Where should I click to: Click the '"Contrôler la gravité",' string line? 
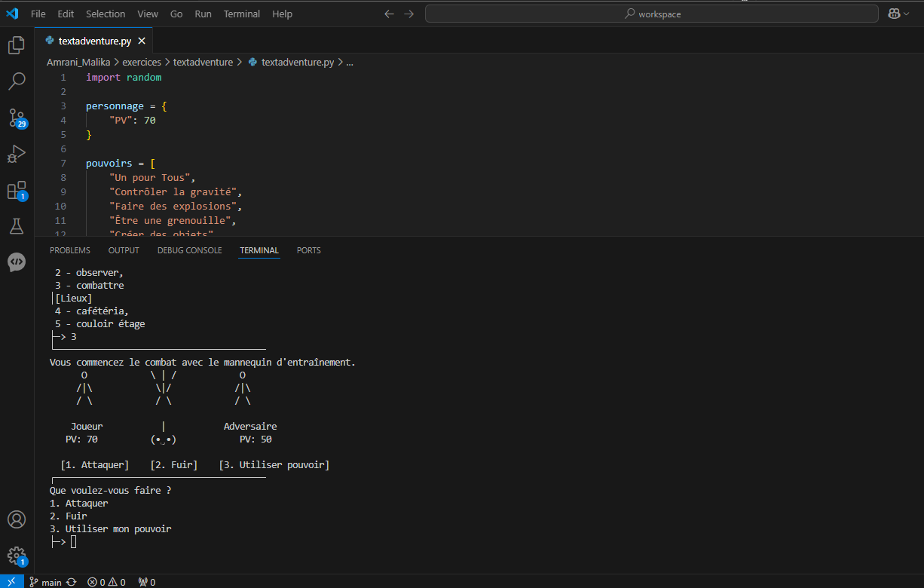(x=176, y=192)
